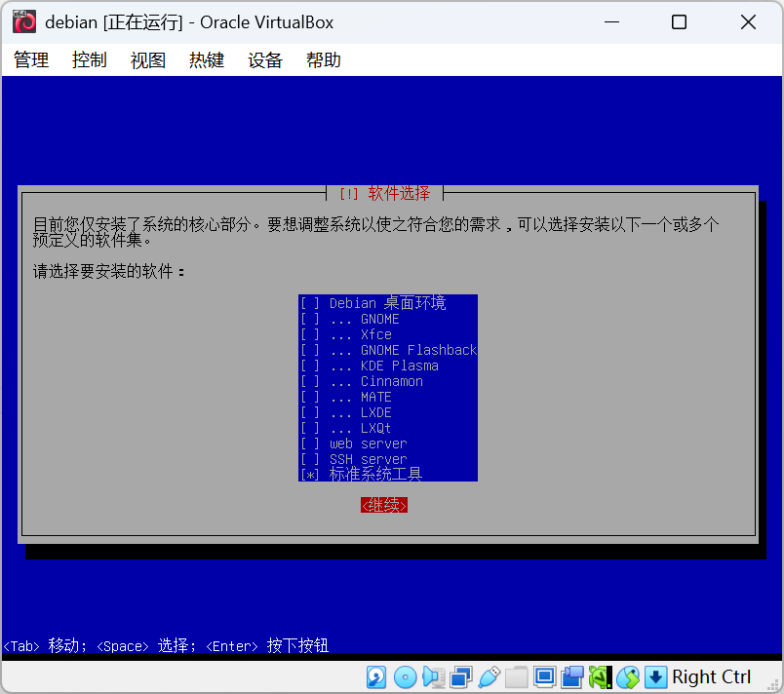The image size is (784, 694).
Task: Enable the SSH server checkbox
Action: (309, 459)
